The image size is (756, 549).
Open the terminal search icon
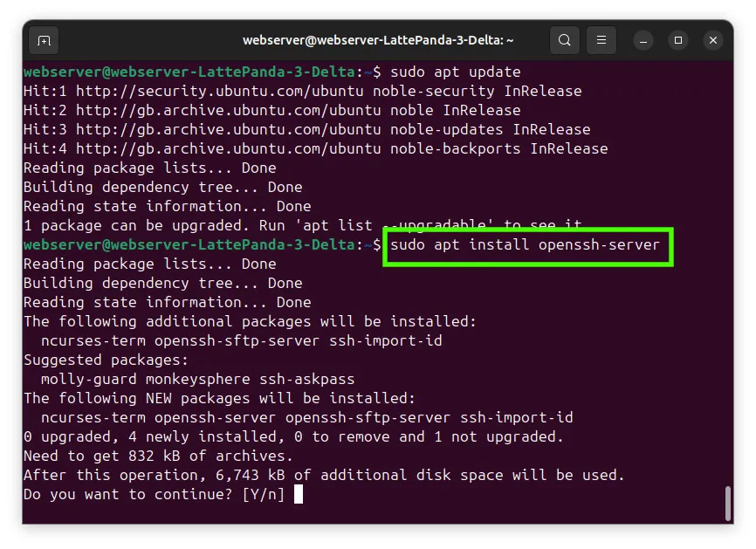(x=565, y=40)
